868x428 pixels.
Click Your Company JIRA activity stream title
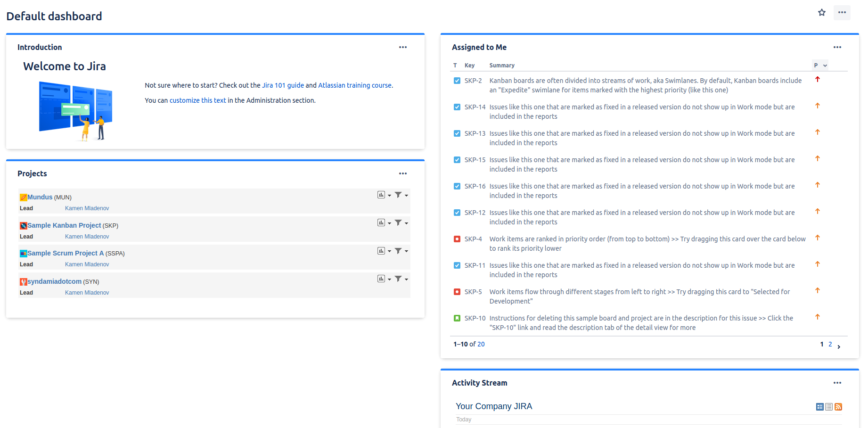click(494, 406)
